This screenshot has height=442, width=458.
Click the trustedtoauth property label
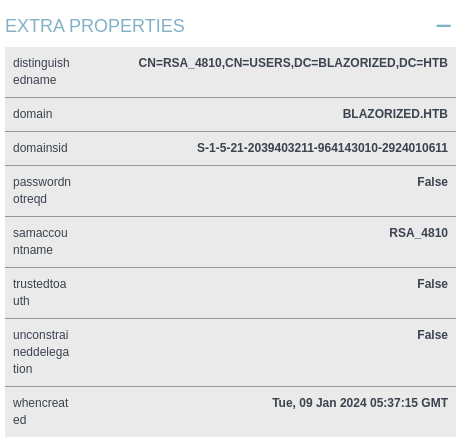tap(39, 292)
